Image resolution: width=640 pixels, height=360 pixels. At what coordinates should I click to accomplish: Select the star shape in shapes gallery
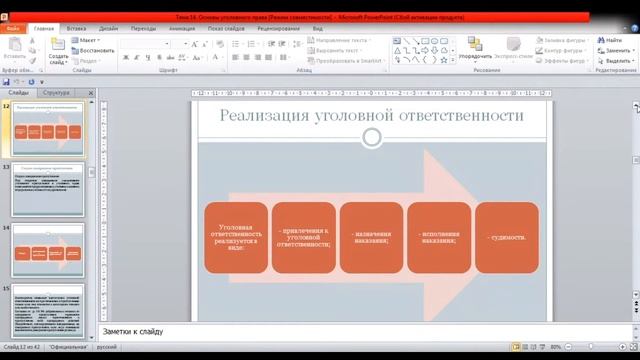click(x=444, y=60)
